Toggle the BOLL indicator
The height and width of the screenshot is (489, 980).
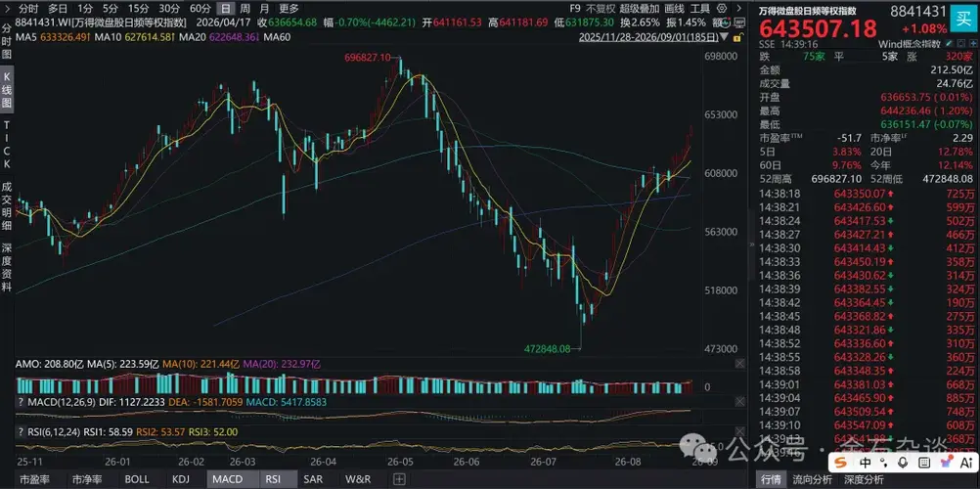(x=137, y=479)
